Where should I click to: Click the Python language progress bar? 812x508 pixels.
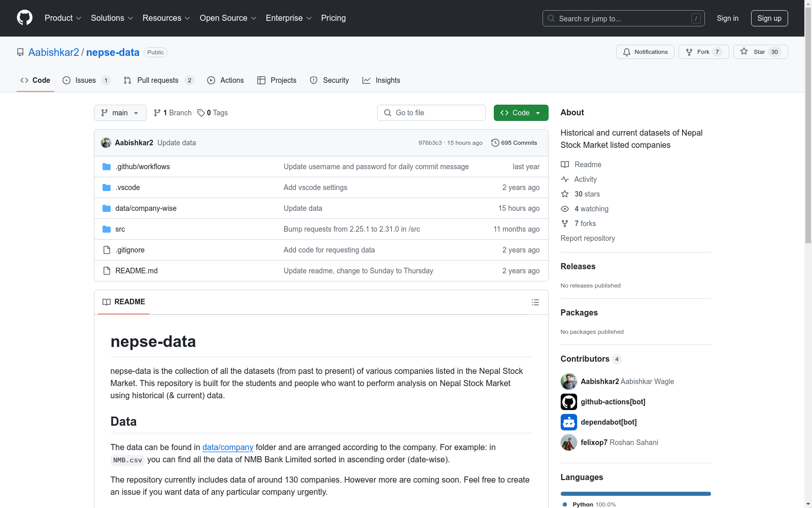[636, 494]
